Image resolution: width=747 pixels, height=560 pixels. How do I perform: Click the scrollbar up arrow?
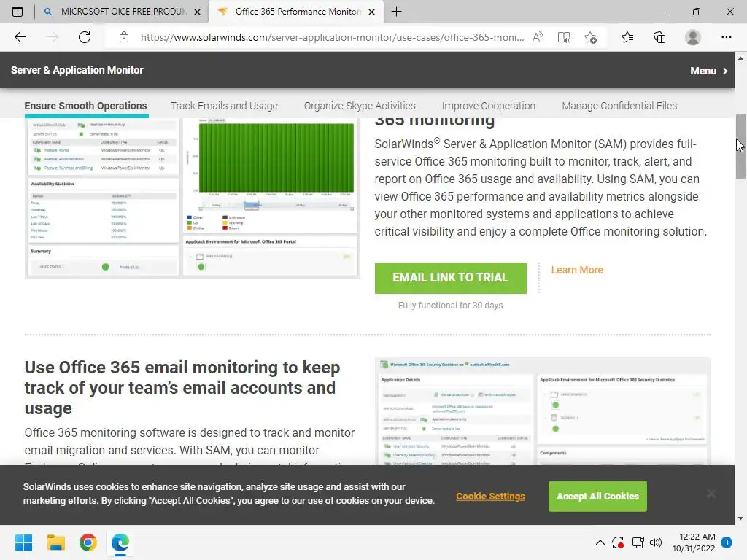pos(741,58)
